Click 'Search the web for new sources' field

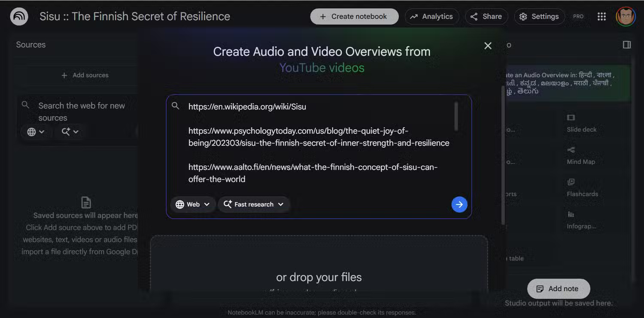tap(82, 112)
